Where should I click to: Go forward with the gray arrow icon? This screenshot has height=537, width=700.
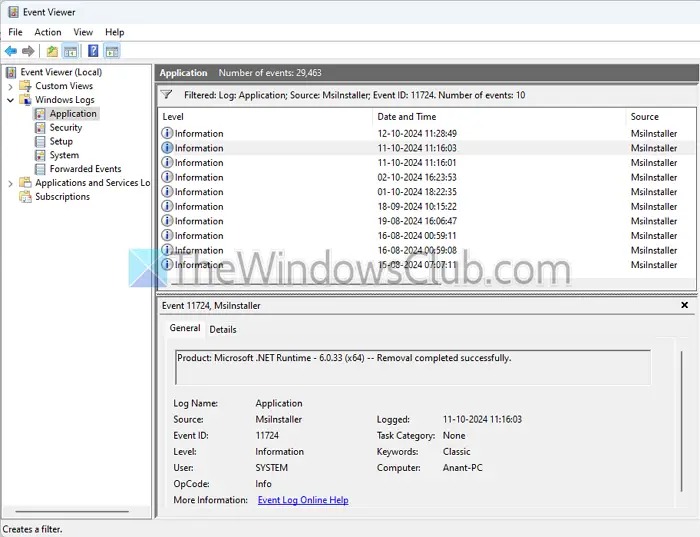[28, 51]
